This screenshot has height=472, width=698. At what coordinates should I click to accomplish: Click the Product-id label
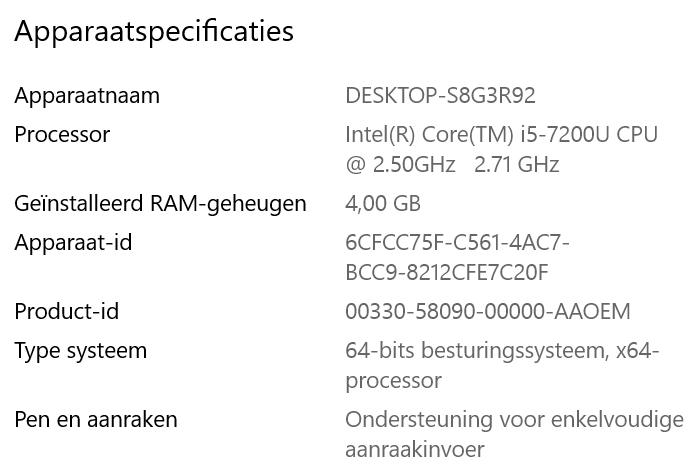pyautogui.click(x=66, y=312)
